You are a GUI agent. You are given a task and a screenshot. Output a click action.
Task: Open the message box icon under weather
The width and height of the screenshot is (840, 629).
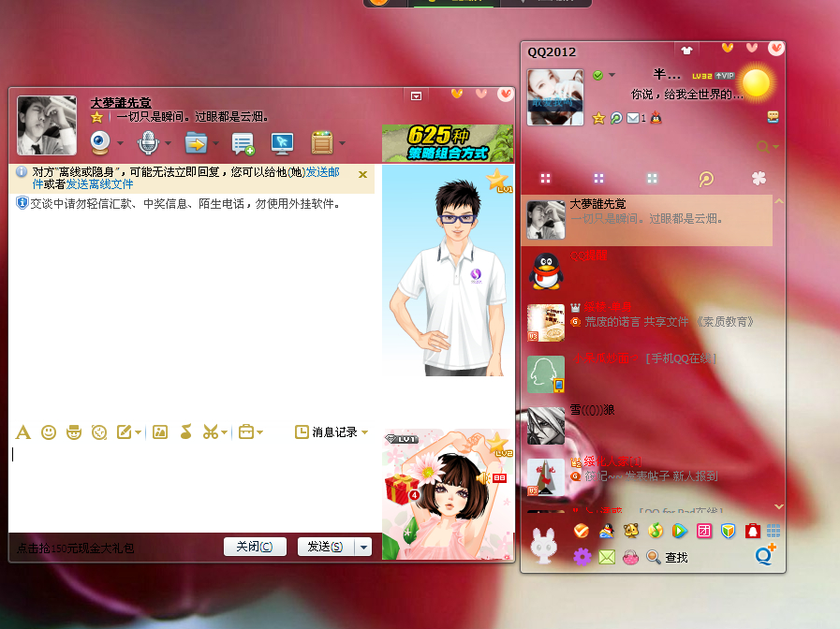click(773, 117)
